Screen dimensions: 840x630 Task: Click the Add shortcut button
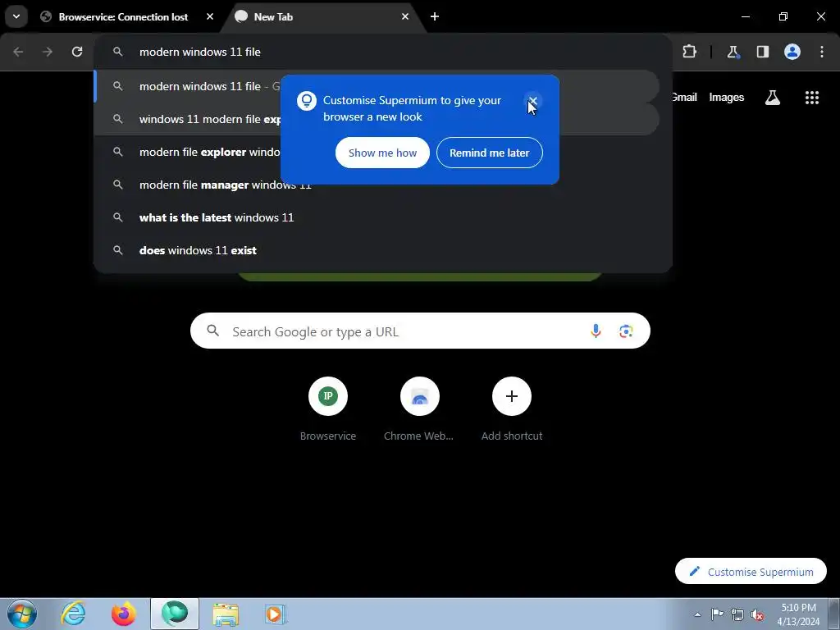[x=512, y=410]
